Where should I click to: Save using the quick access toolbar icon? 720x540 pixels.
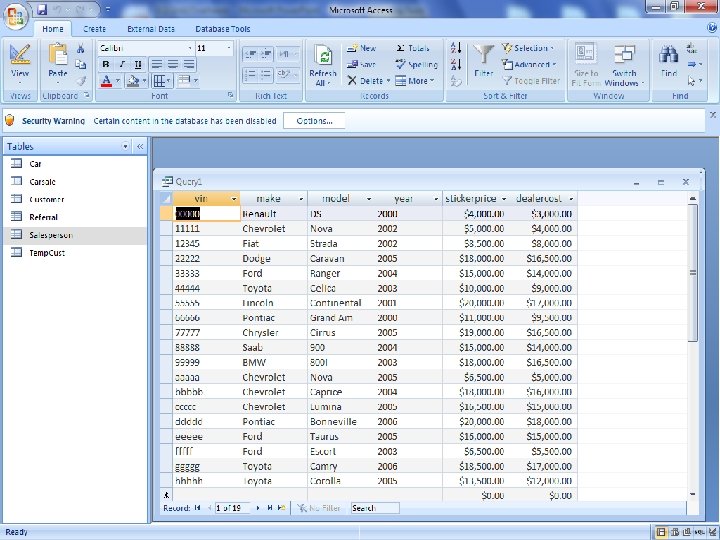42,9
